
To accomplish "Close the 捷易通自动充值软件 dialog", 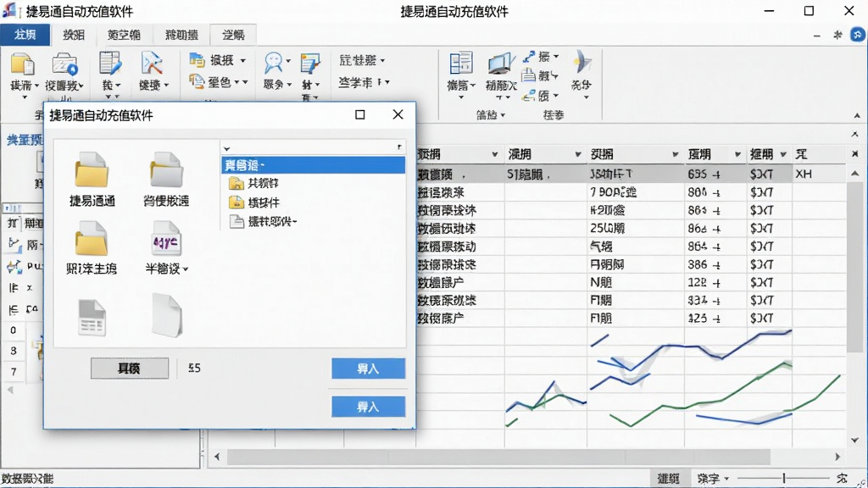I will point(398,114).
